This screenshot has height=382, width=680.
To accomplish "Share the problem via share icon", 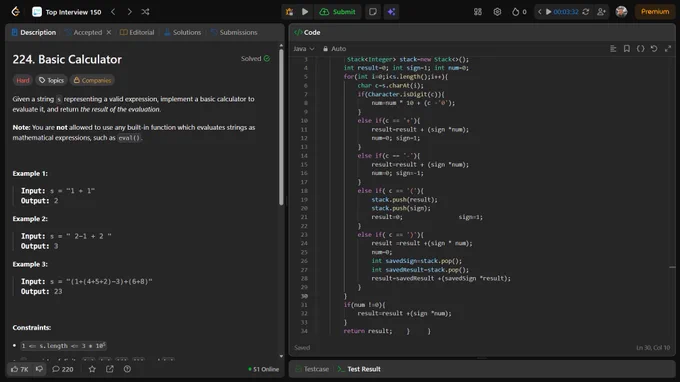I will (110, 369).
